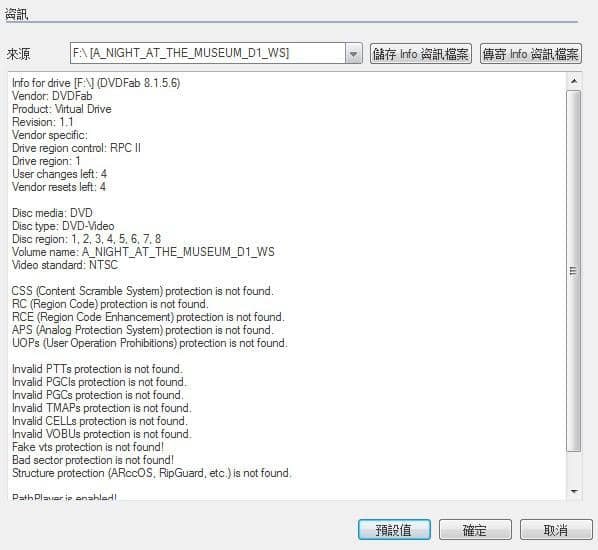Click the 'Info for drive [F:\]' line
Image resolution: width=598 pixels, height=550 pixels.
coord(96,83)
